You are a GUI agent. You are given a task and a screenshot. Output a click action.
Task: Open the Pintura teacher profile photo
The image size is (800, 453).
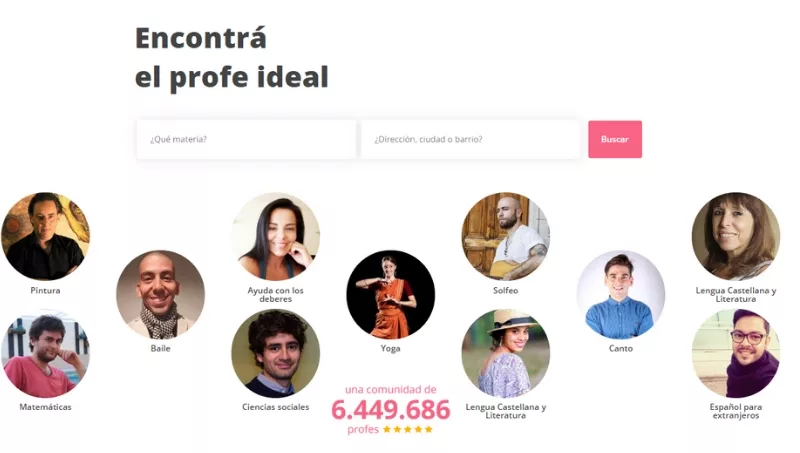point(45,236)
